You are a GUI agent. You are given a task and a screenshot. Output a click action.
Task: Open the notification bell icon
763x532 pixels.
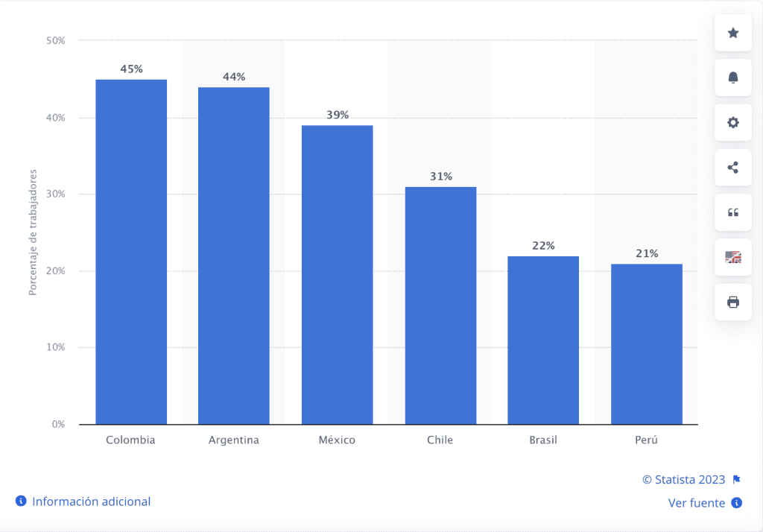(732, 77)
